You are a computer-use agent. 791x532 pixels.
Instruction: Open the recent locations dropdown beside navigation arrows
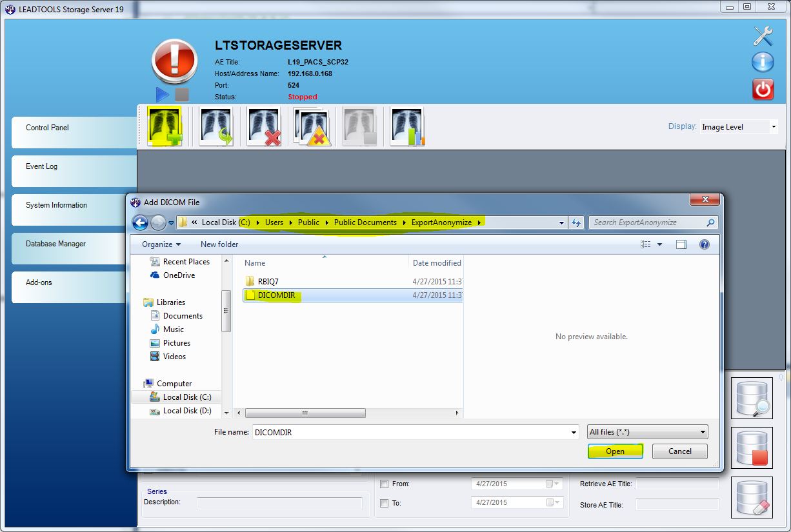pos(171,223)
